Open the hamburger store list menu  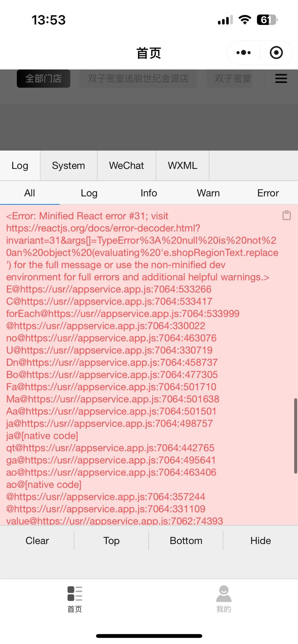pyautogui.click(x=281, y=78)
